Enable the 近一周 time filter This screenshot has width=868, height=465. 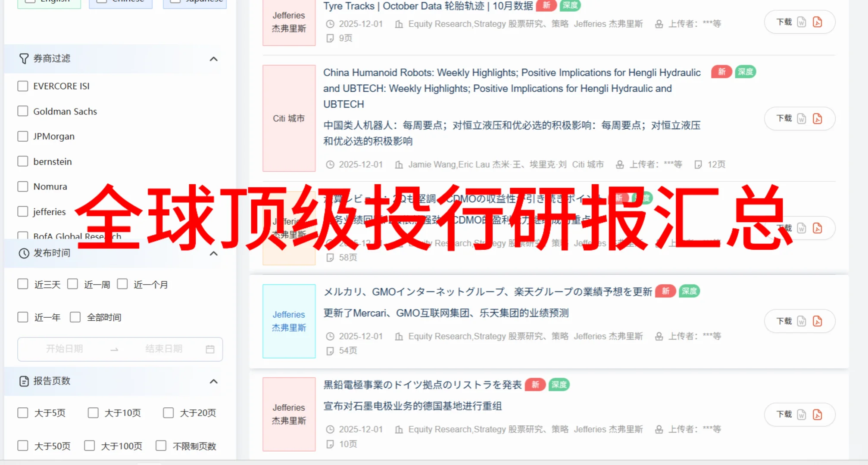pyautogui.click(x=72, y=284)
